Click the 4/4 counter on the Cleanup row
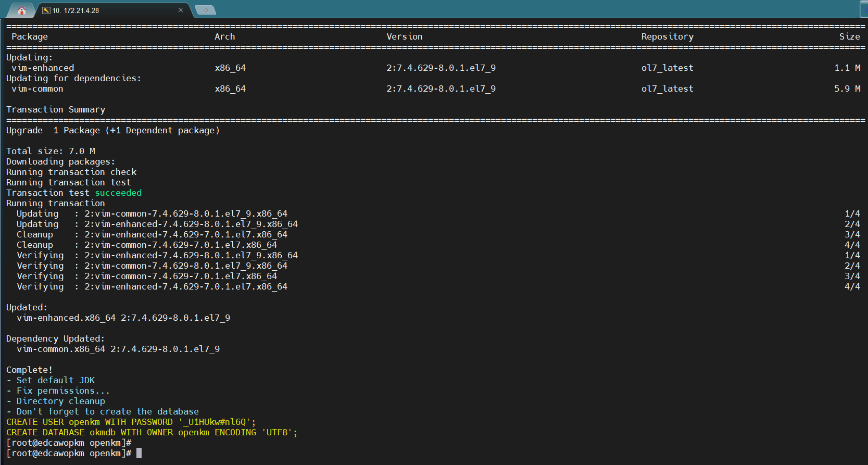The height and width of the screenshot is (465, 868). 852,245
